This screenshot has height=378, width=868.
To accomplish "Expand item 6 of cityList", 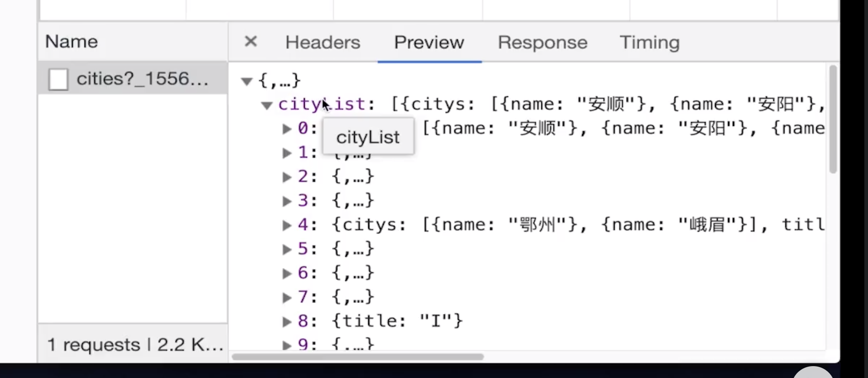I will [287, 274].
